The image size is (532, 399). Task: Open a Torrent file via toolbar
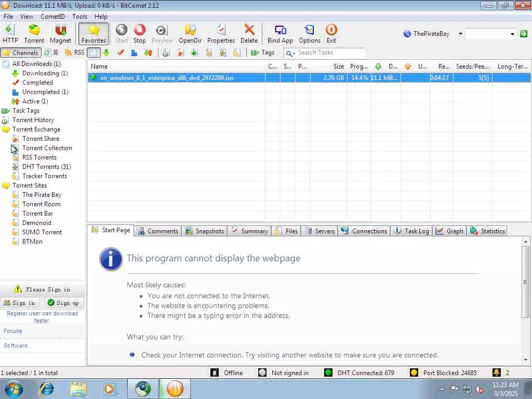(34, 34)
